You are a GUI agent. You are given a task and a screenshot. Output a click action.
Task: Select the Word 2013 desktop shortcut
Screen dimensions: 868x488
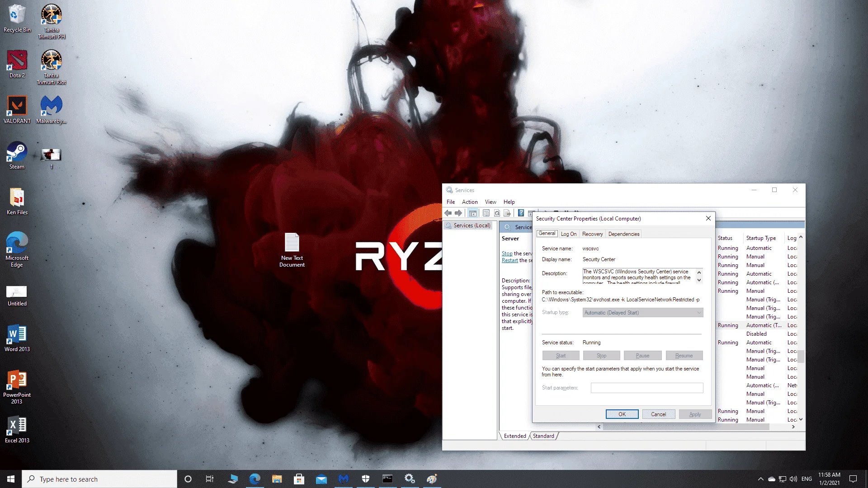click(17, 338)
